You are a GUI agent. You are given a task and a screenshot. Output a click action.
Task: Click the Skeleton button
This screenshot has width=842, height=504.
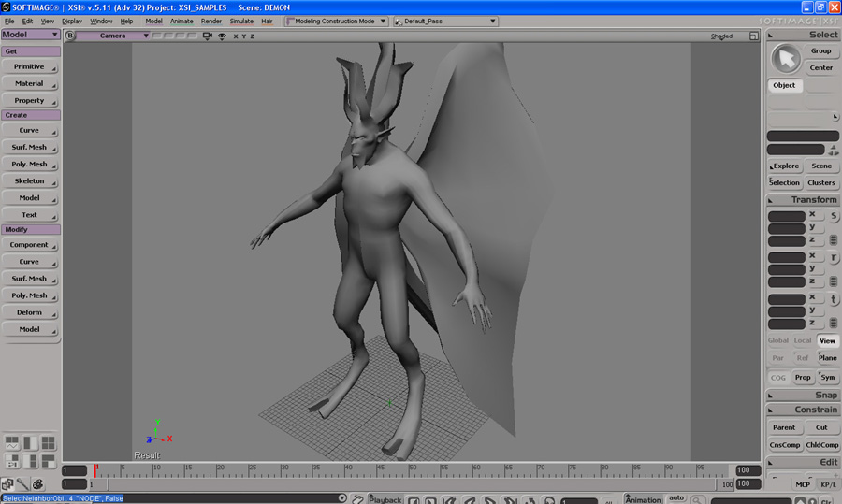click(x=30, y=180)
